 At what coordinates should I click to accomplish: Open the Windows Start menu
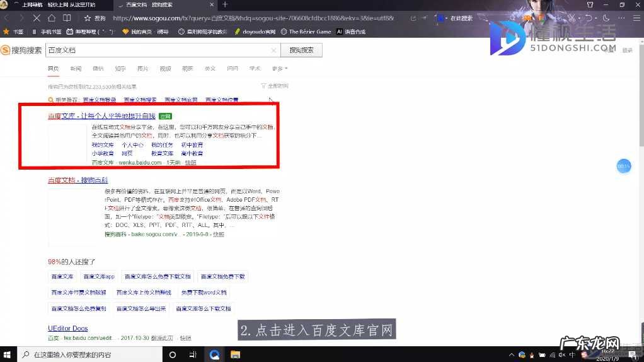click(7, 354)
